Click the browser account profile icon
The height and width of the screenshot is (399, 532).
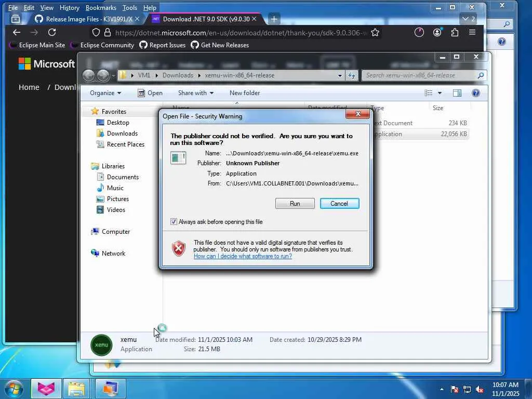point(437,32)
